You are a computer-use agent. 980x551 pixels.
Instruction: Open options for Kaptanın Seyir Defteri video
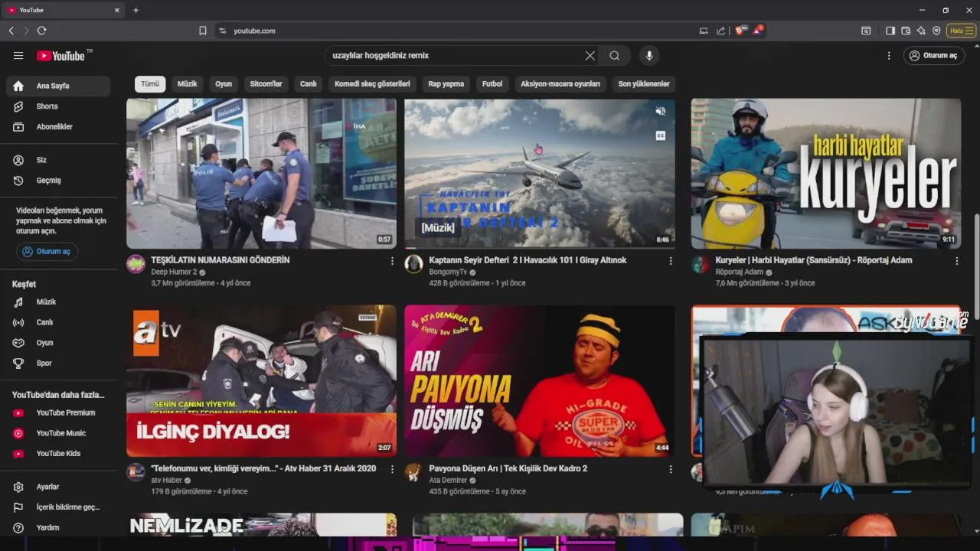pyautogui.click(x=671, y=261)
